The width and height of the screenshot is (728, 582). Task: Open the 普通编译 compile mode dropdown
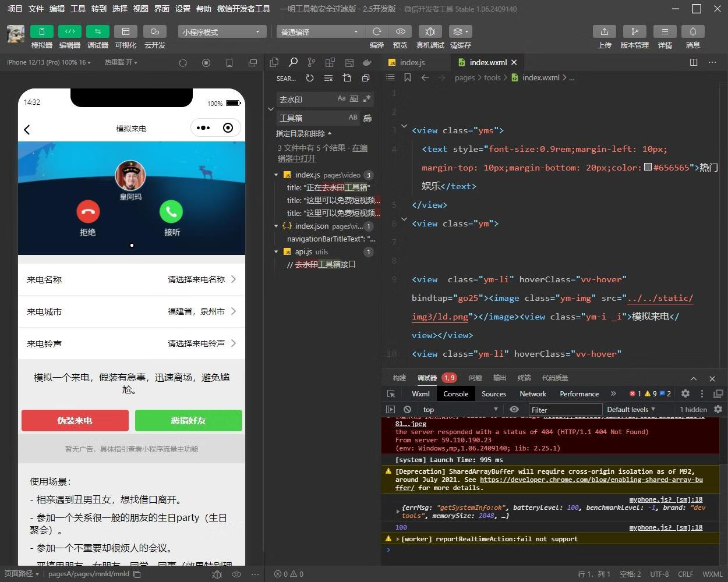(x=319, y=31)
